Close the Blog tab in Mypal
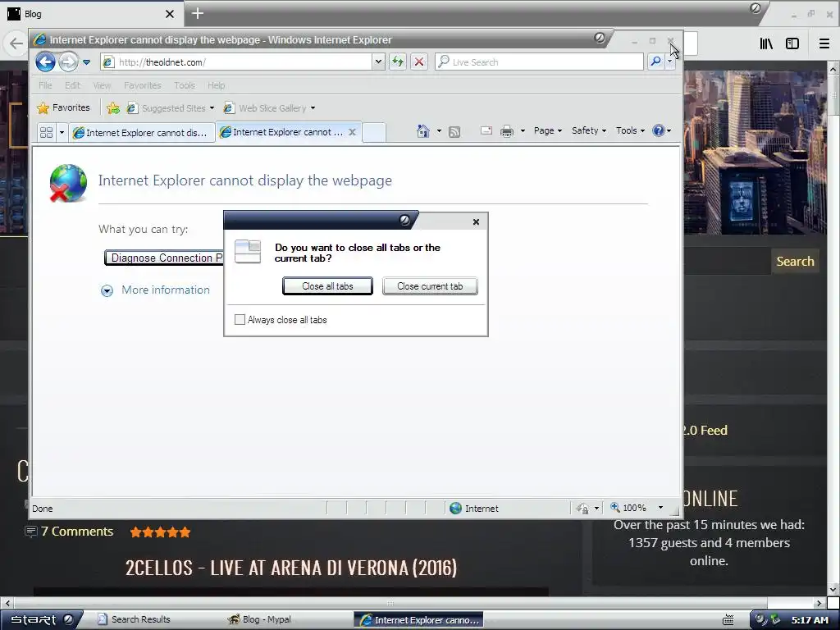840x630 pixels. pyautogui.click(x=169, y=14)
